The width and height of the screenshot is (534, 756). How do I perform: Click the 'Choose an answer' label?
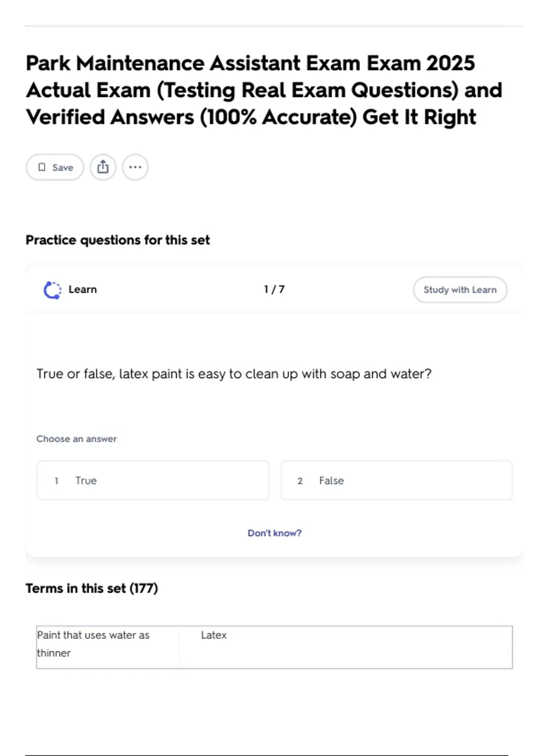pos(77,439)
